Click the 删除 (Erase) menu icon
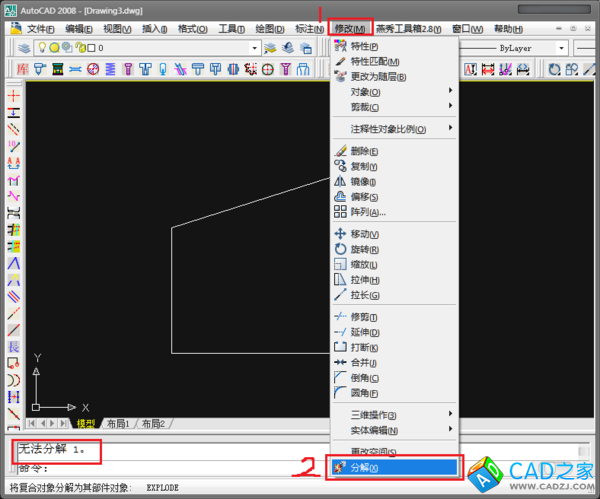This screenshot has width=600, height=499. point(340,151)
